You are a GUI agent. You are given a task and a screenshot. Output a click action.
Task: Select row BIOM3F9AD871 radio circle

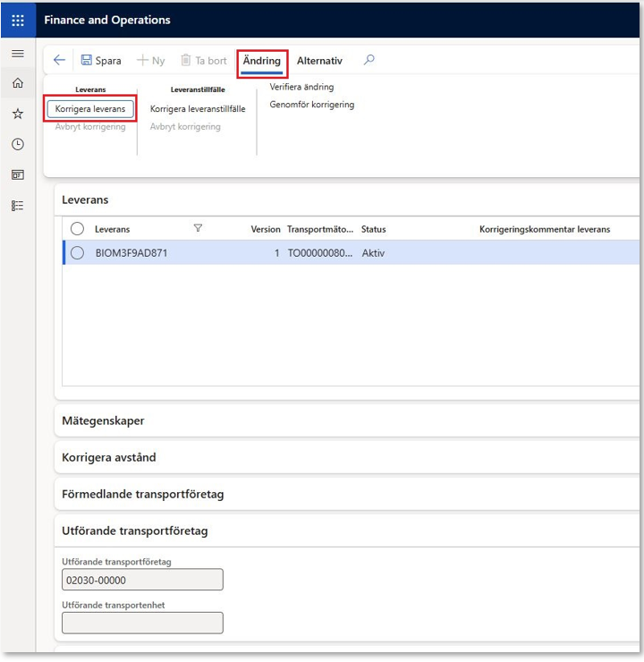77,253
